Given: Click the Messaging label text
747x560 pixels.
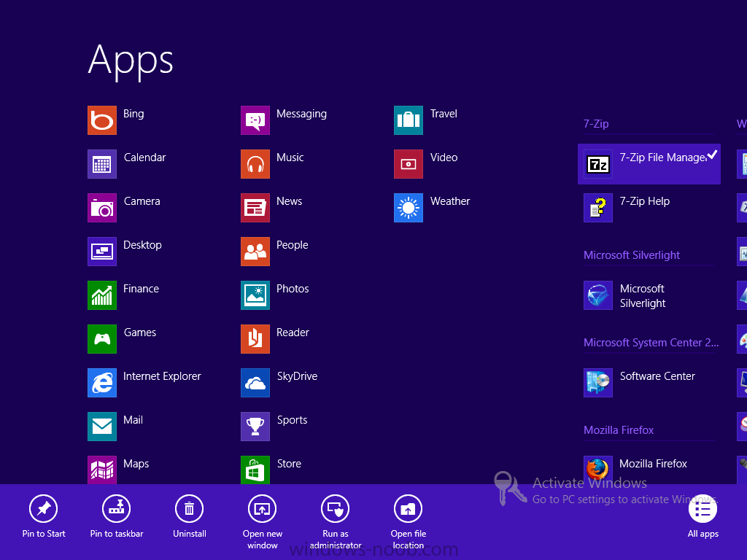Looking at the screenshot, I should pyautogui.click(x=301, y=114).
